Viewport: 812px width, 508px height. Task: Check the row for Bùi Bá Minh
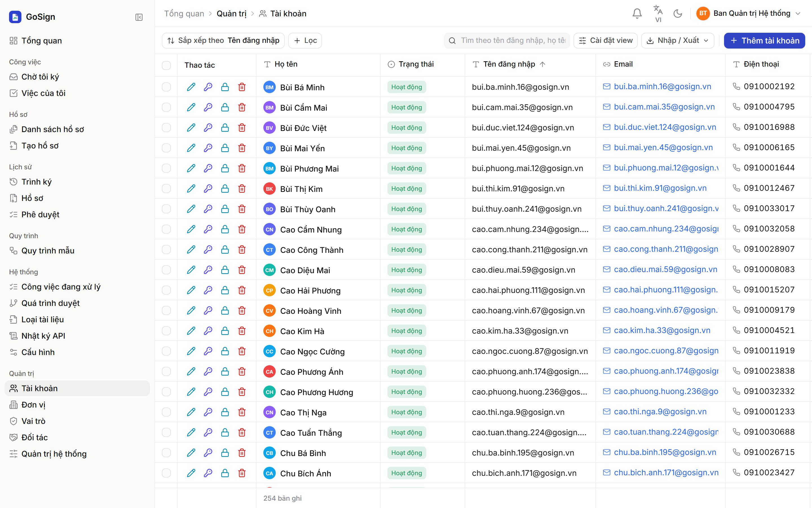166,87
